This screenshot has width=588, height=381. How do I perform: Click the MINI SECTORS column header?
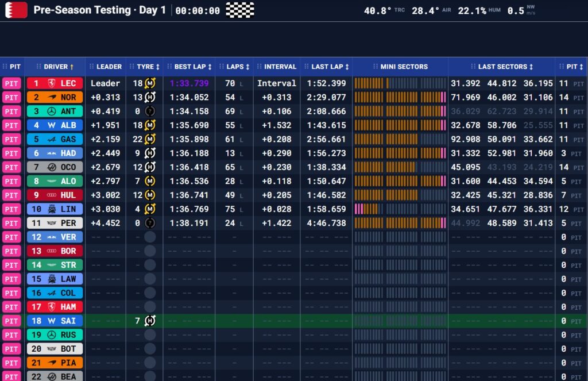[400, 67]
